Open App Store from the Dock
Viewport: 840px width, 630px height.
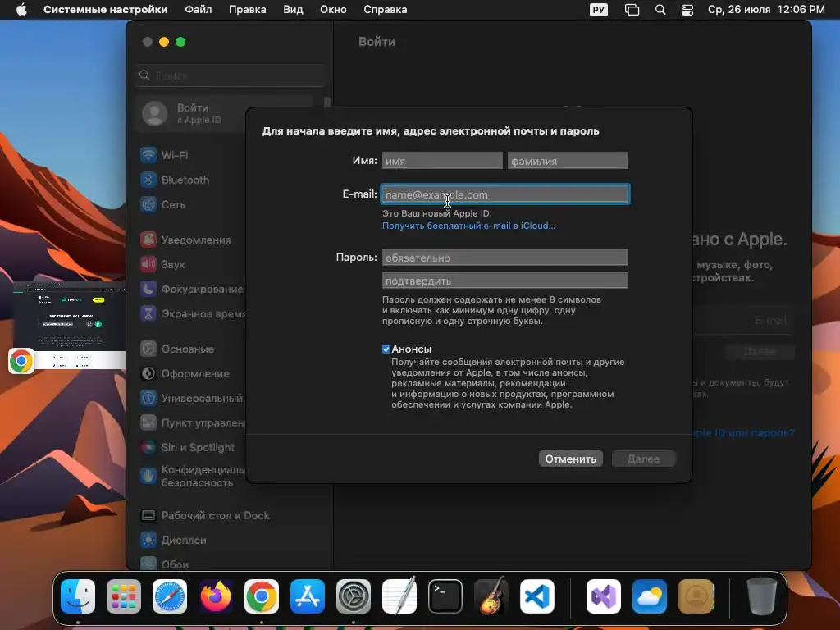(x=308, y=596)
